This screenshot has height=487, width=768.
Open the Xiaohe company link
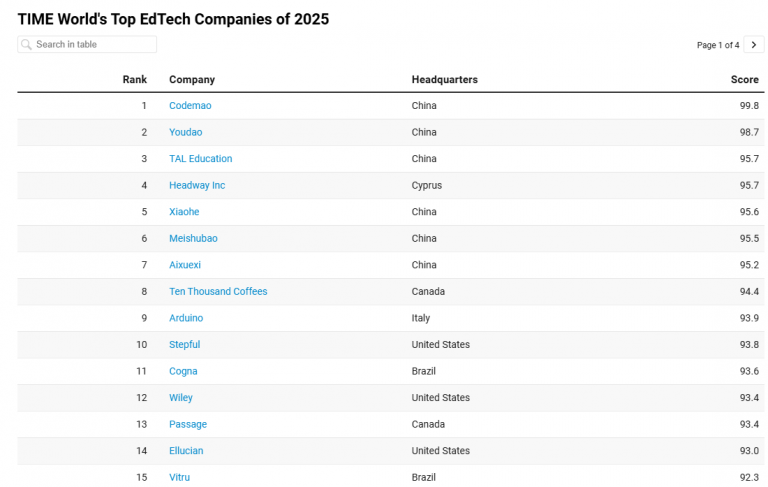click(184, 212)
